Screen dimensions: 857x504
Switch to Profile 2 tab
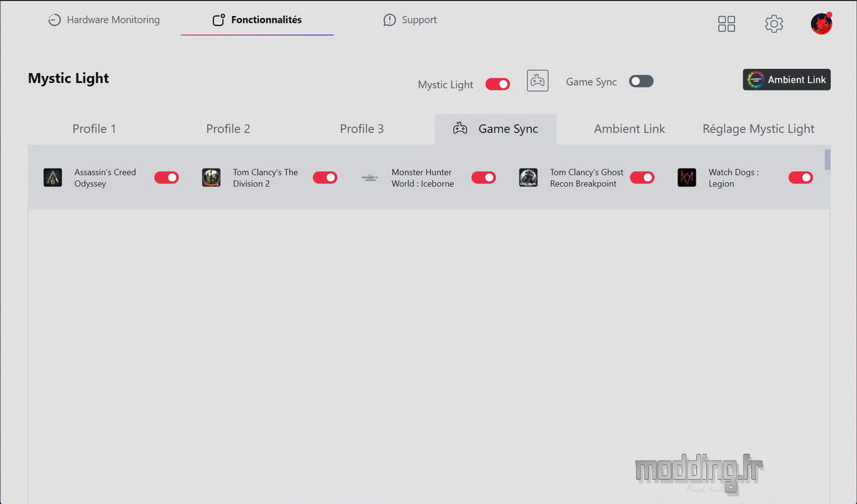click(x=228, y=129)
